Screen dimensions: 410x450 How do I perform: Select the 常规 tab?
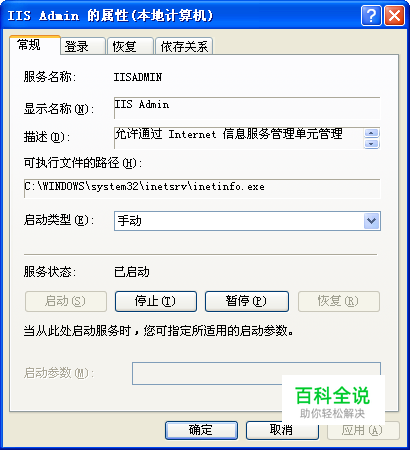tap(35, 45)
